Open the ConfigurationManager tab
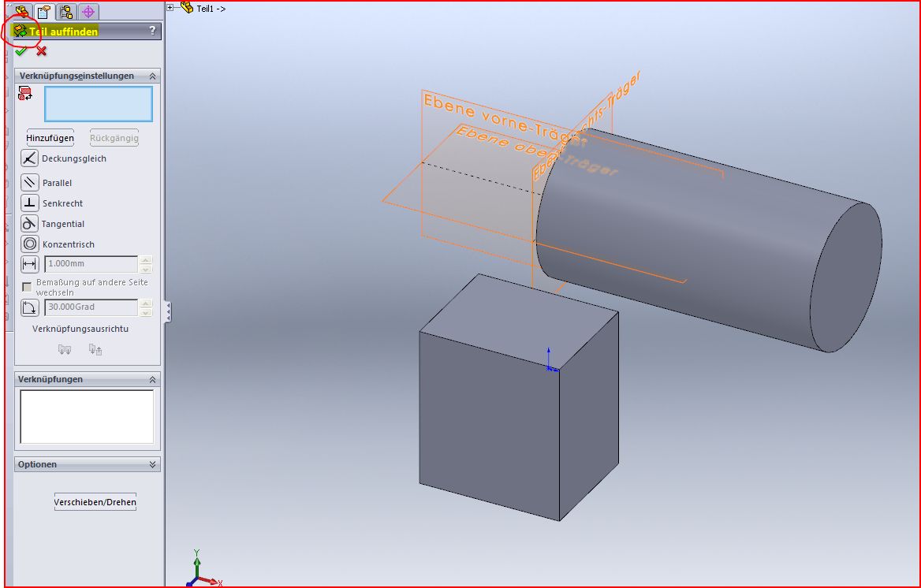Screen dimensions: 921x588 point(66,12)
